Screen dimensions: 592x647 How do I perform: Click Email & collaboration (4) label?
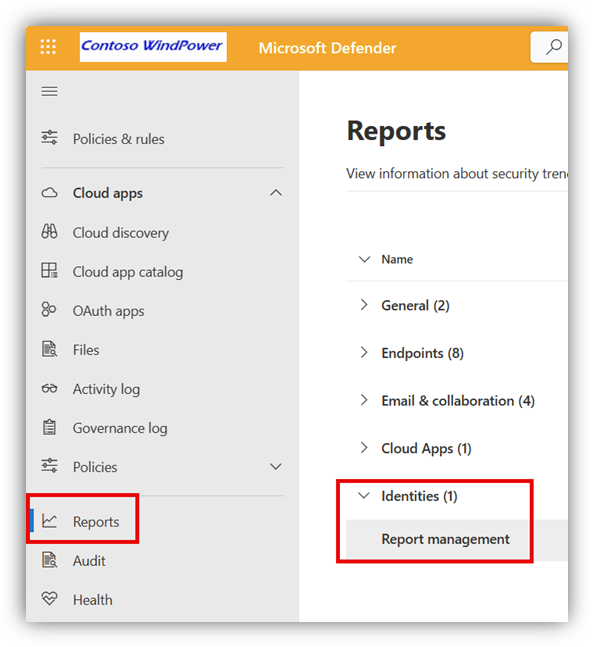(x=458, y=401)
